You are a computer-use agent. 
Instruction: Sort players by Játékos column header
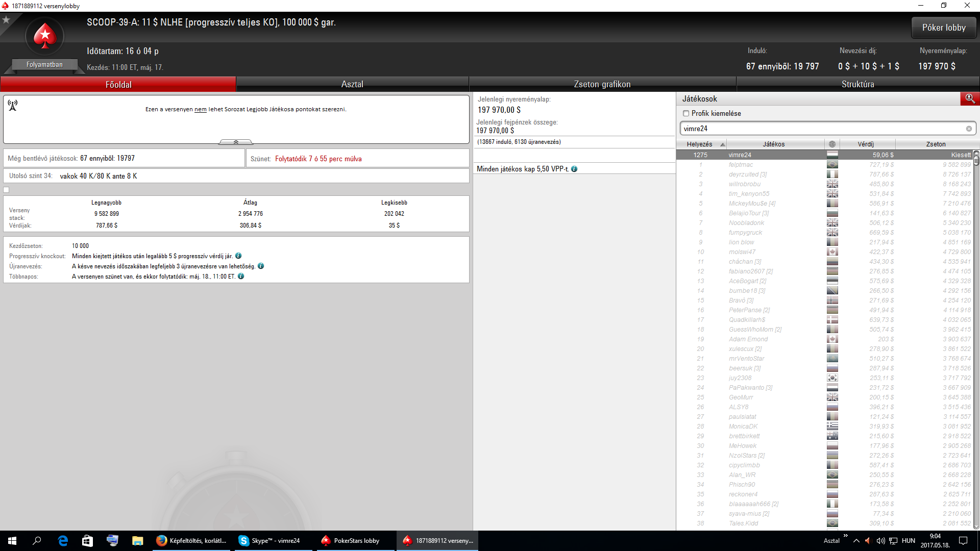[776, 144]
